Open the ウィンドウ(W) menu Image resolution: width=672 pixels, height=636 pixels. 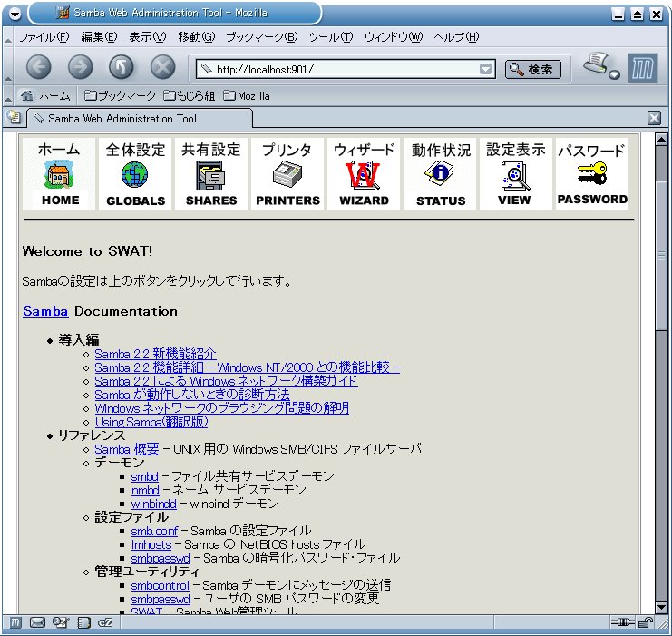coord(394,37)
